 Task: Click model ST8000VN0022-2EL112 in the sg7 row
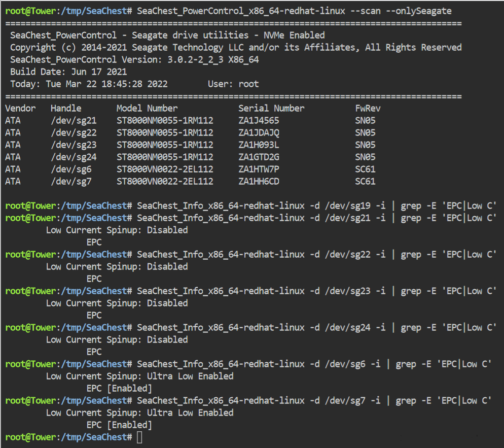coord(165,182)
